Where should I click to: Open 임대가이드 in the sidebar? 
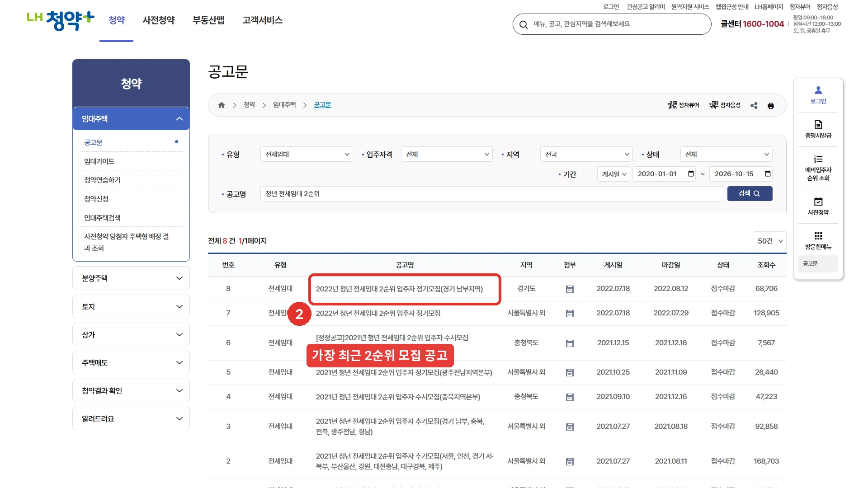[x=99, y=161]
